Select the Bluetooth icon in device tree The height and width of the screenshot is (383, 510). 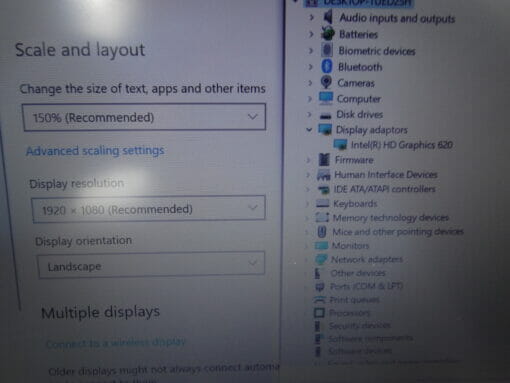click(327, 66)
